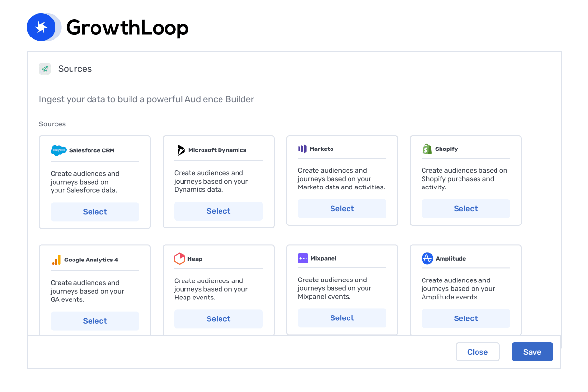Image resolution: width=588 pixels, height=392 pixels.
Task: Pick Heap using its Select button
Action: coord(219,319)
